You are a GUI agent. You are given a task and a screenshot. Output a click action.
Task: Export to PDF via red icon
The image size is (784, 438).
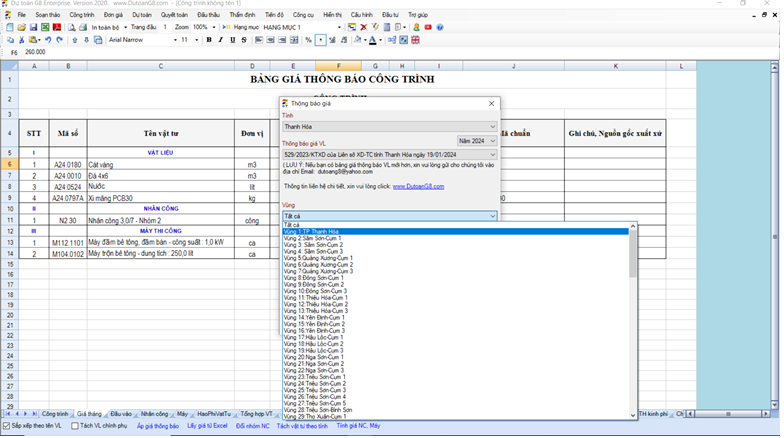click(57, 28)
